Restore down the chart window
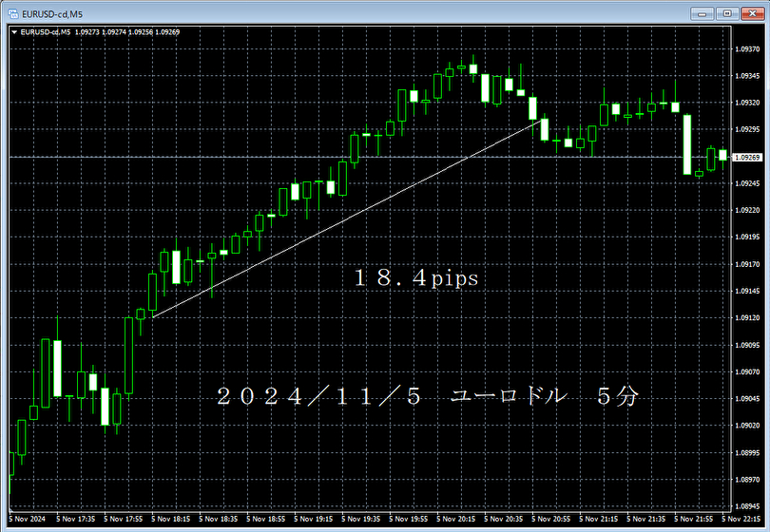Viewport: 770px width, 532px height. (x=727, y=12)
